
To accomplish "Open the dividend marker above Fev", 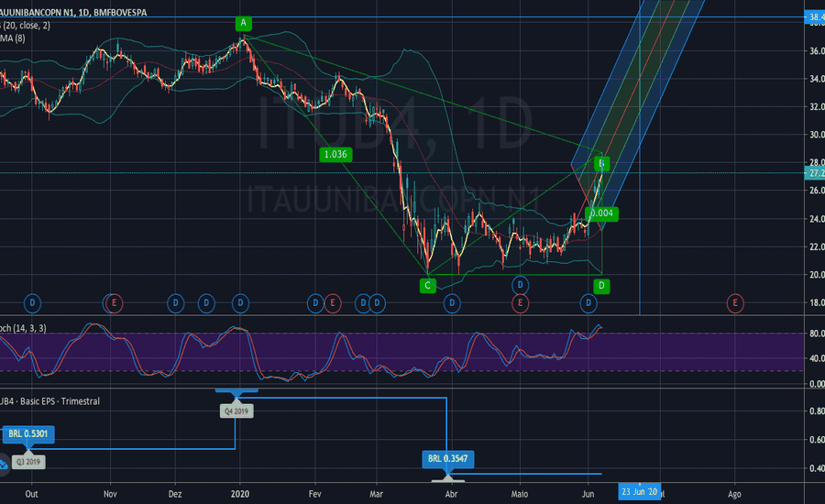I will [x=315, y=303].
